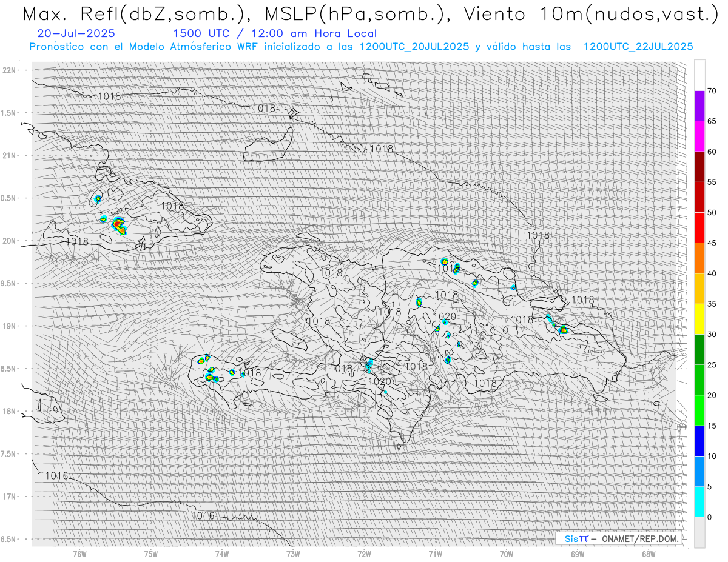
Task: Click the colorbar value label "50"
Action: [712, 213]
